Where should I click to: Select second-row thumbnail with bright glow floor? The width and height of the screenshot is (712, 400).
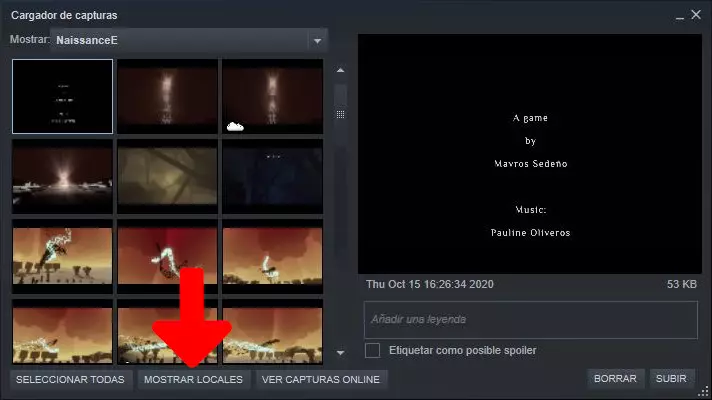coord(63,176)
